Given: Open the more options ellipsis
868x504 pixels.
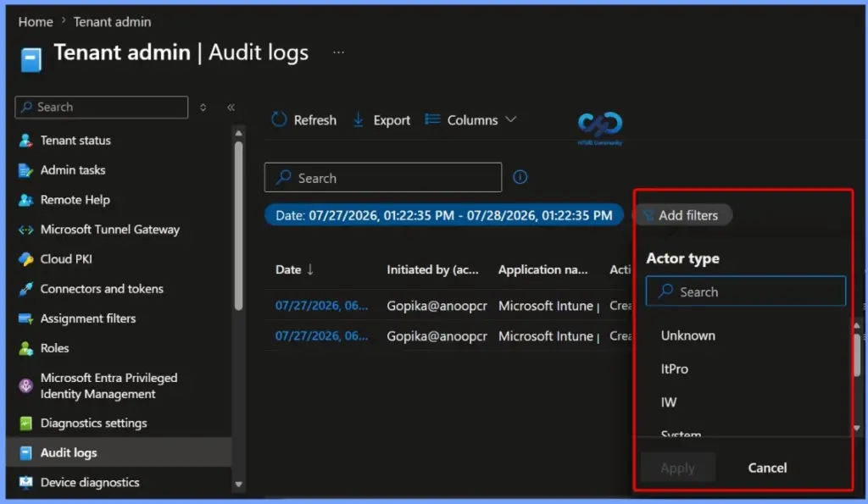Looking at the screenshot, I should pyautogui.click(x=338, y=53).
